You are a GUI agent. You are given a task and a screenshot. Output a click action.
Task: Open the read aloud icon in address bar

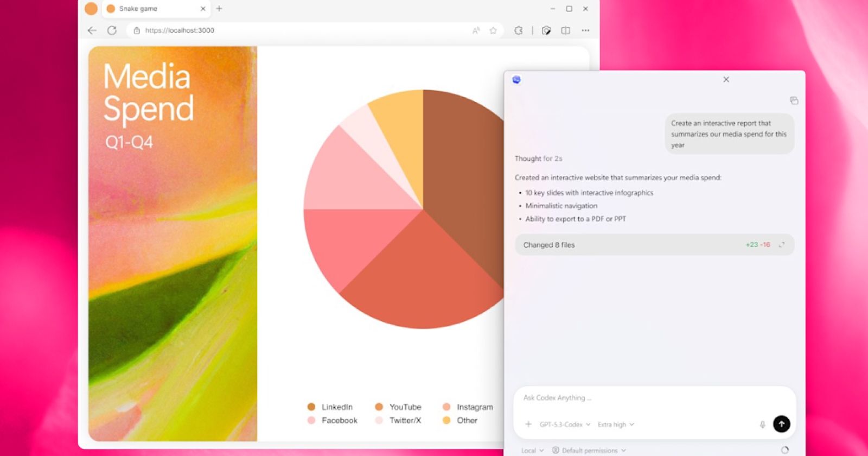click(476, 30)
